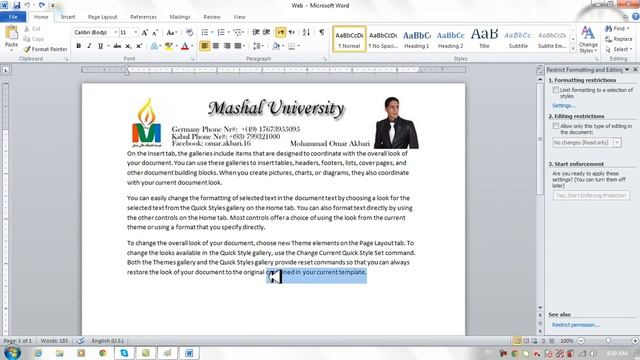This screenshot has height=360, width=640.
Task: Justify paragraph text
Action: coord(238,46)
